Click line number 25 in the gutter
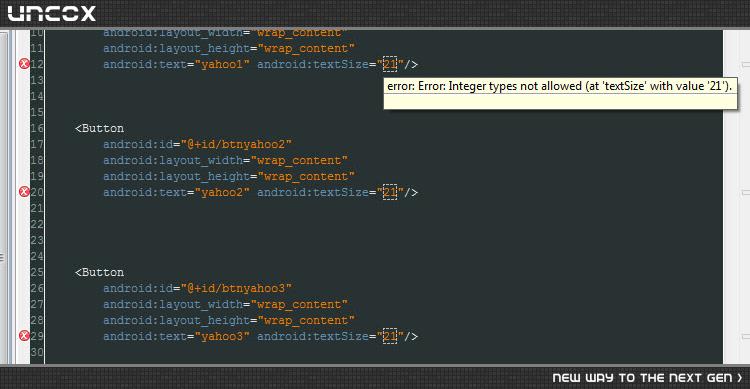The width and height of the screenshot is (750, 389). 37,272
